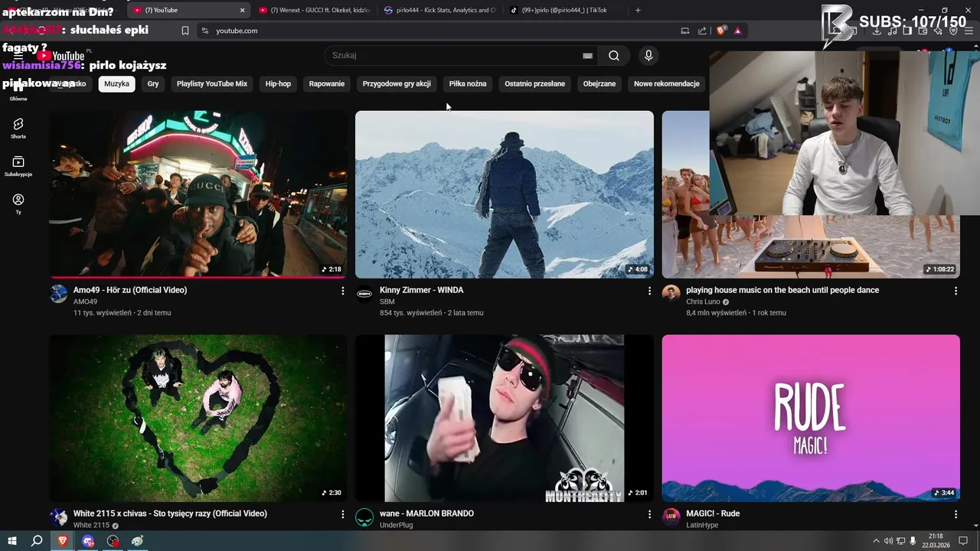Viewport: 980px width, 551px height.
Task: Bookmark this page in the address bar
Action: 185,31
